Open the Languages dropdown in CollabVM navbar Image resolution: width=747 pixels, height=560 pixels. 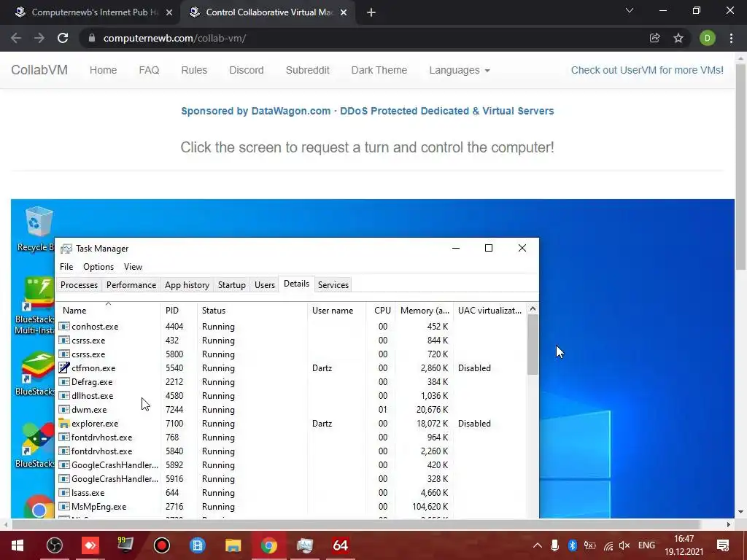(460, 70)
